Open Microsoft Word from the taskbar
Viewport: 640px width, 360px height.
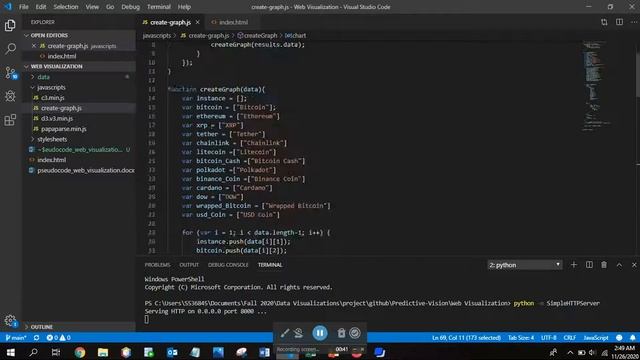point(264,352)
